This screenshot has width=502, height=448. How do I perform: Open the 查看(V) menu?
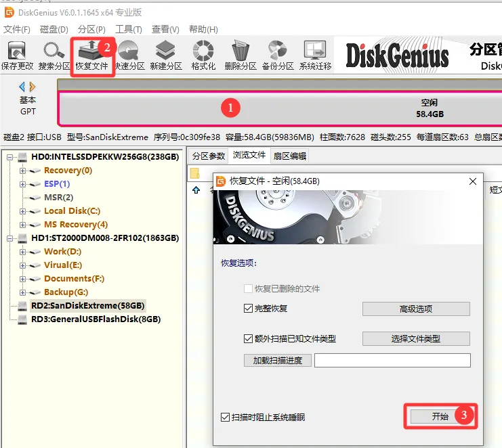point(165,29)
